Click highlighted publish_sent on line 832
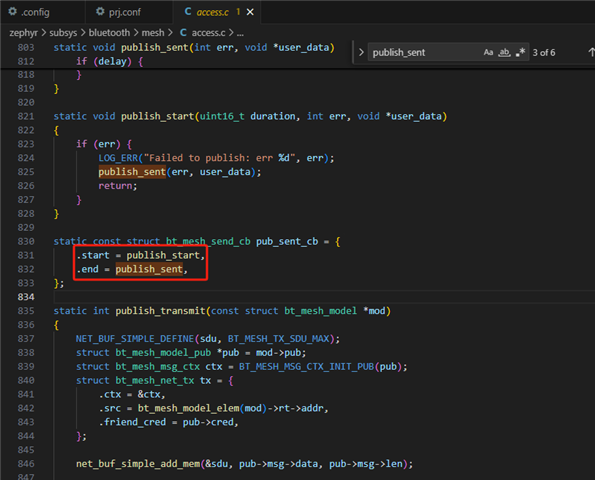This screenshot has width=595, height=480. [x=149, y=269]
